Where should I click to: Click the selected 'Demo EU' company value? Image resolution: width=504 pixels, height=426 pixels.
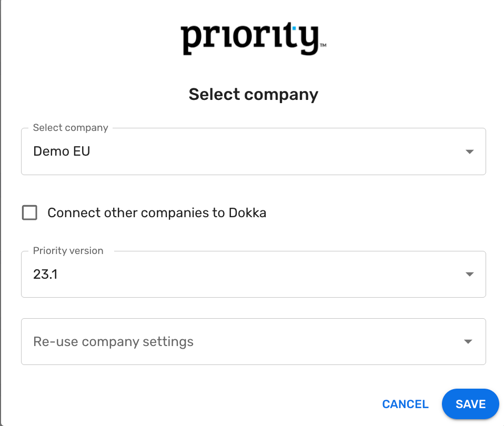62,151
